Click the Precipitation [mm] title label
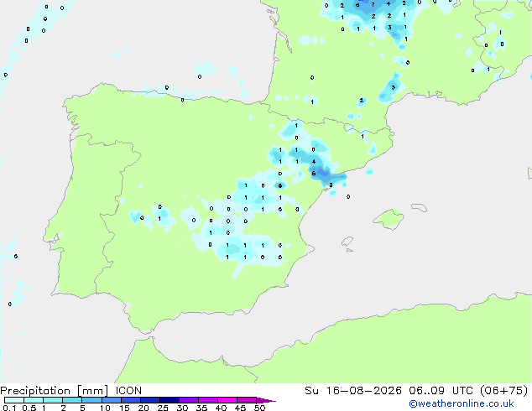 (x=55, y=391)
